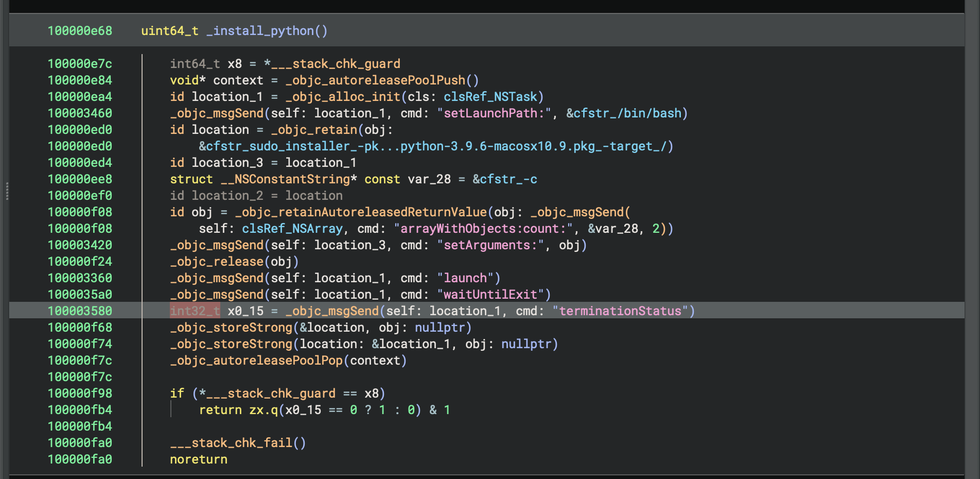This screenshot has height=479, width=980.
Task: Click the "setArguments:" selector string
Action: coord(490,245)
